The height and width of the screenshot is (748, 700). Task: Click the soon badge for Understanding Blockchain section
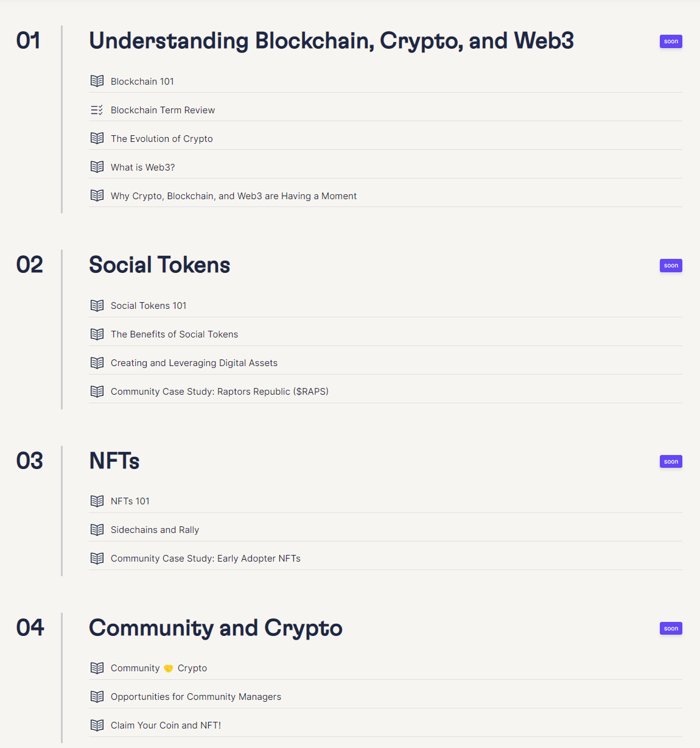671,41
